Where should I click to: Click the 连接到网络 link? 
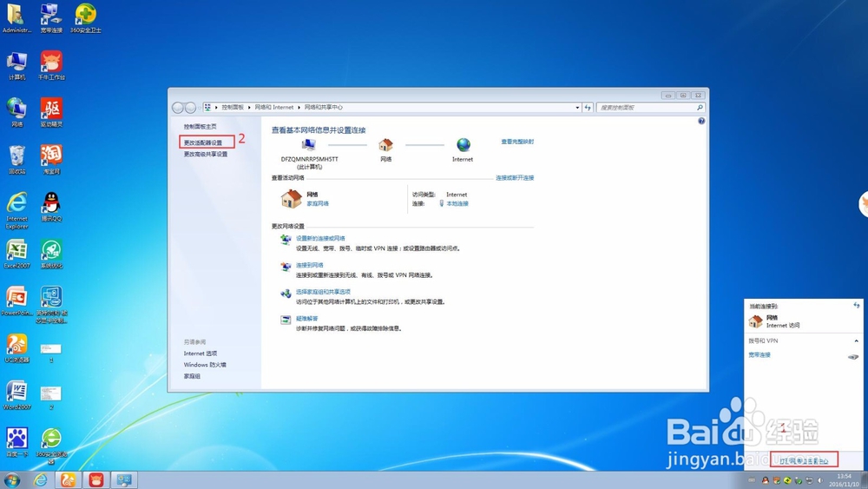310,265
